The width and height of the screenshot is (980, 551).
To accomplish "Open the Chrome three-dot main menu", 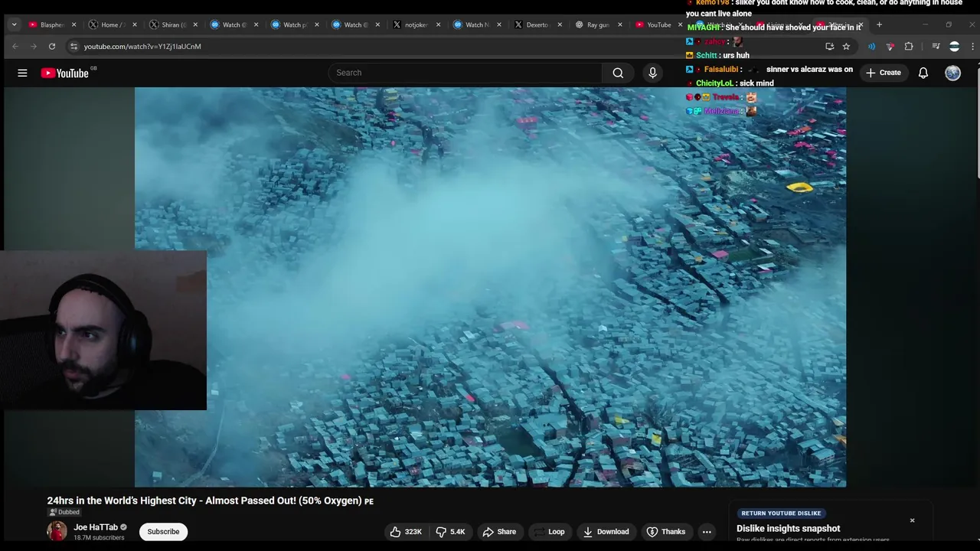I will 972,47.
